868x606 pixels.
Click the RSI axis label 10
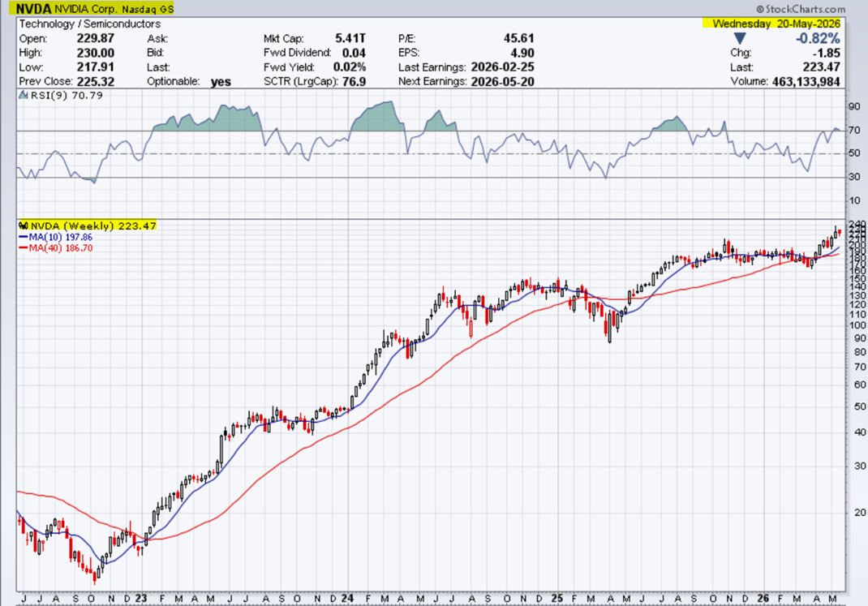point(854,200)
